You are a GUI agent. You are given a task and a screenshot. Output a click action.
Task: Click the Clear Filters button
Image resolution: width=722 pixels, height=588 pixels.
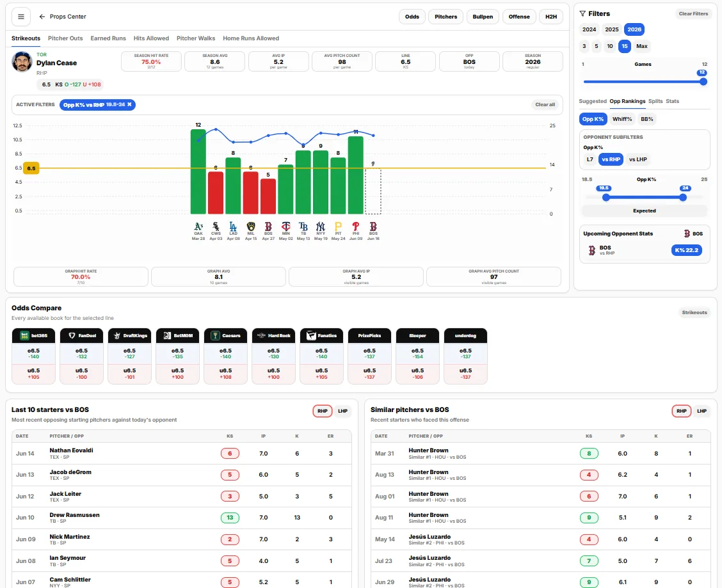tap(693, 14)
